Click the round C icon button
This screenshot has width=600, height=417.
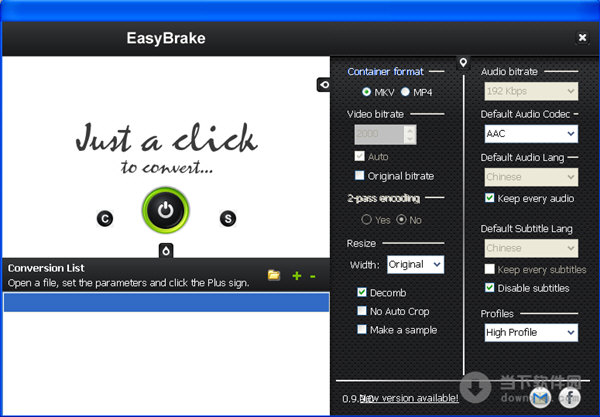pyautogui.click(x=105, y=218)
